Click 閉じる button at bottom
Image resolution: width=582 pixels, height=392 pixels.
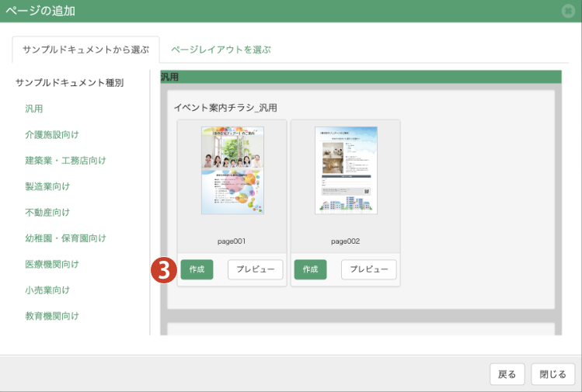click(554, 374)
